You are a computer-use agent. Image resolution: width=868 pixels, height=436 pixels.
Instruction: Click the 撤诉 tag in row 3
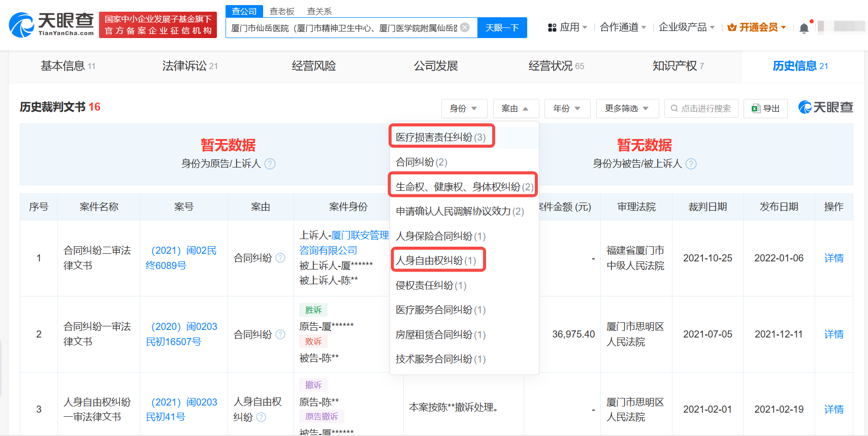[313, 385]
